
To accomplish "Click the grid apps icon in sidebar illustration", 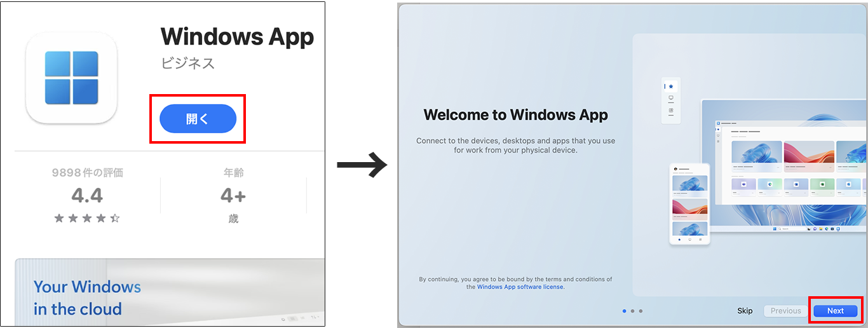I will click(670, 111).
